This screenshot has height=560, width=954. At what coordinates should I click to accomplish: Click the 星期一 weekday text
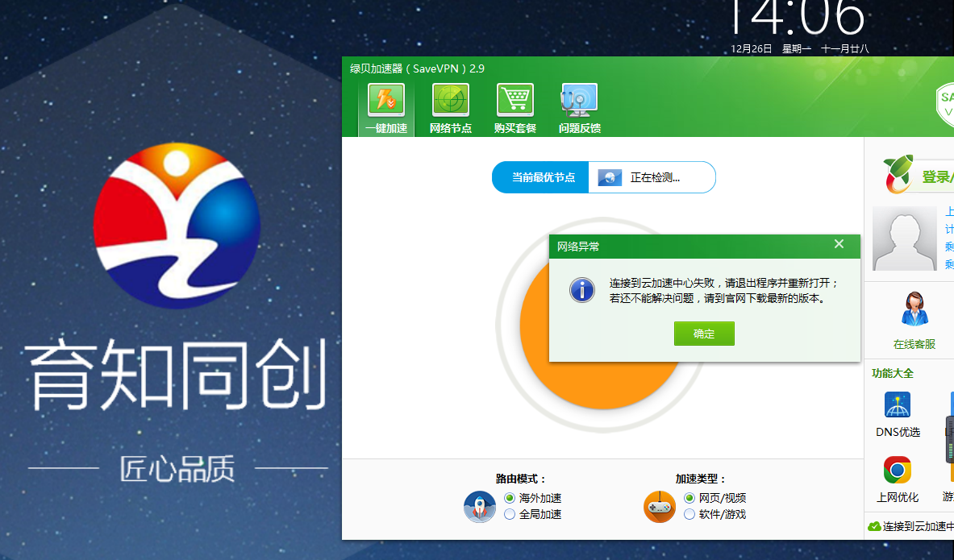coord(797,48)
